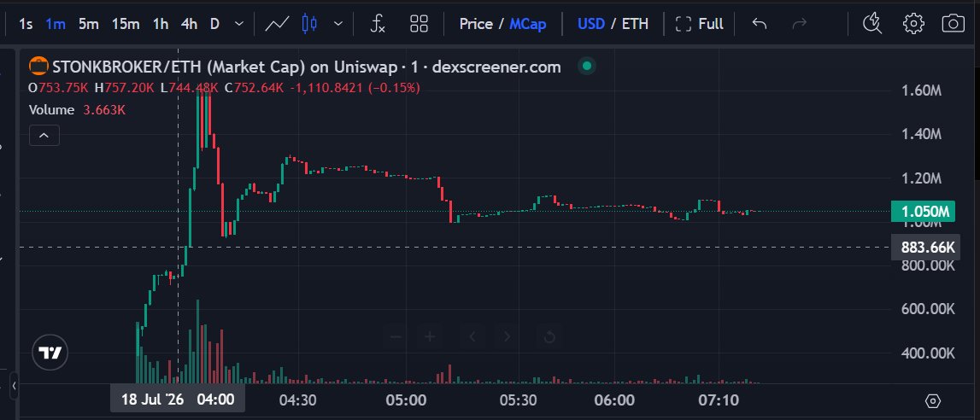Screen dimensions: 980x420
Task: Click the 1.20M price axis label
Action: click(921, 178)
